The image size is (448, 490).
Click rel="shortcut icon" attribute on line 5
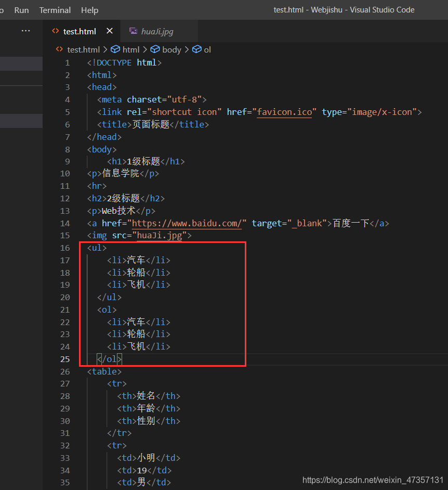click(174, 112)
